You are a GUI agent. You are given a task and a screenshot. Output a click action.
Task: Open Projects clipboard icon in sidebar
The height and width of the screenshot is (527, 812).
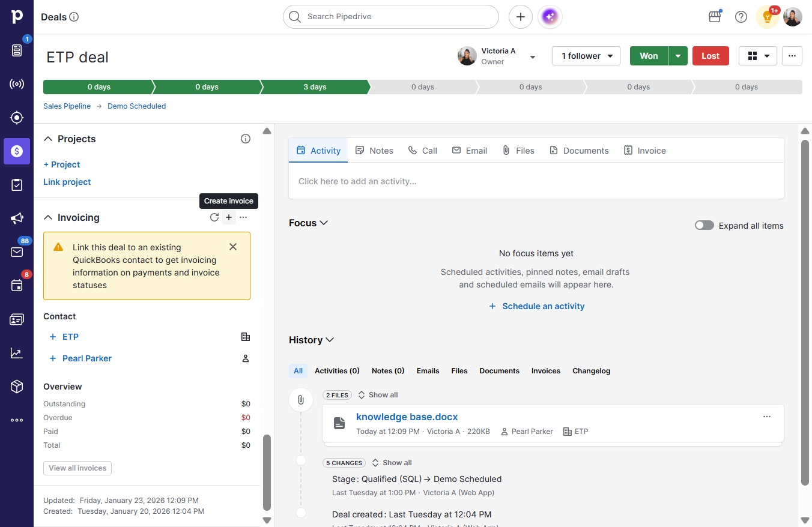coord(17,185)
